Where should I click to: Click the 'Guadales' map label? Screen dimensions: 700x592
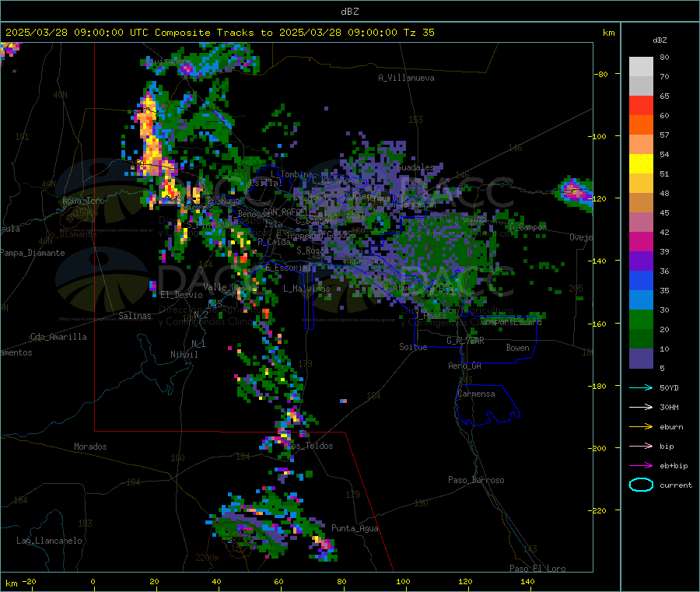tap(415, 167)
